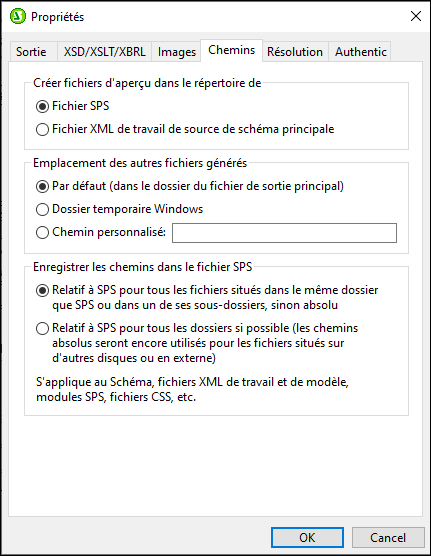Switch to the Sortie tab

point(31,52)
